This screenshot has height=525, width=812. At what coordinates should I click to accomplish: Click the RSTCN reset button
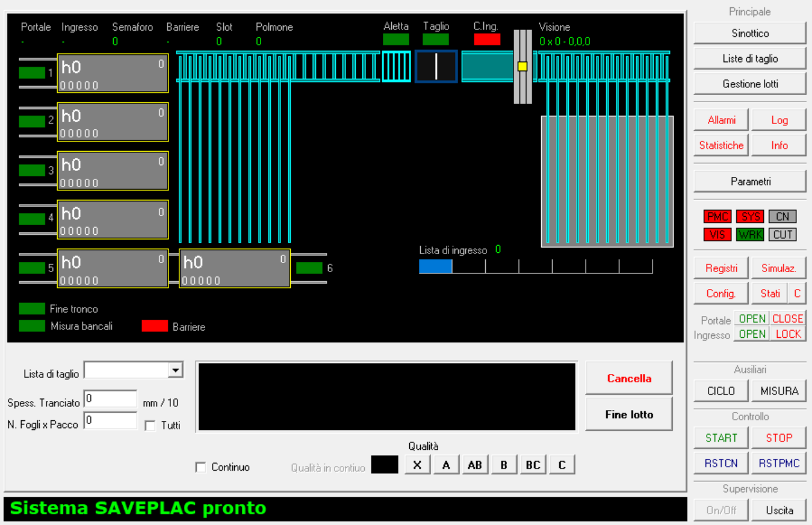click(x=721, y=463)
